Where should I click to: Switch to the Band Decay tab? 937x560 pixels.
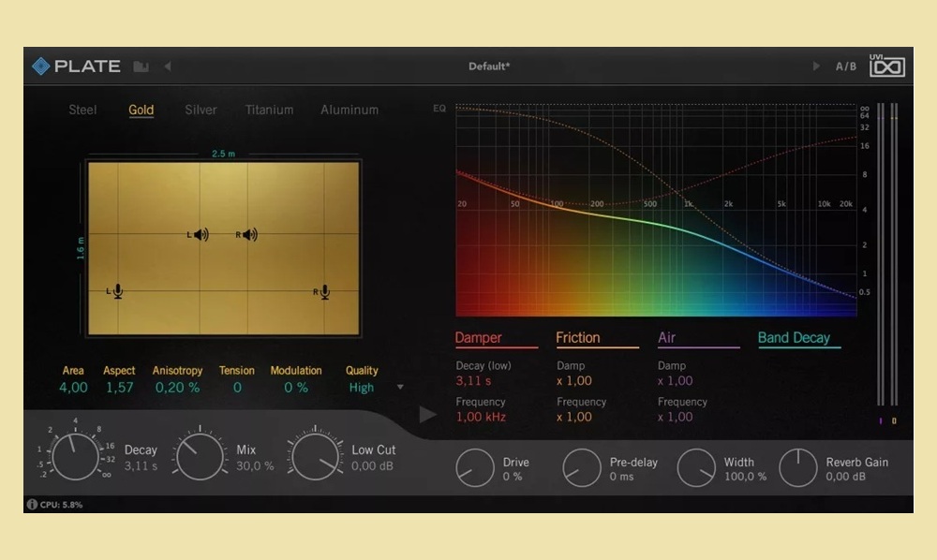[x=794, y=338]
